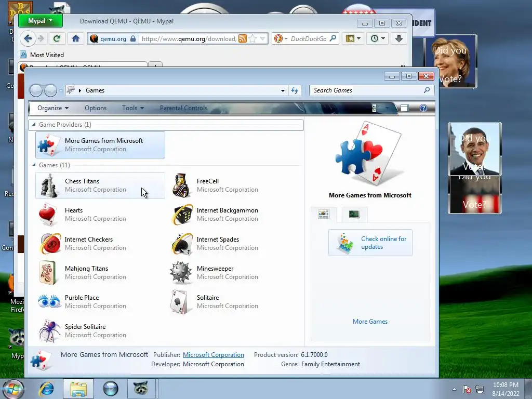Select the first details tab in preview pane
This screenshot has width=532, height=399.
pyautogui.click(x=324, y=215)
